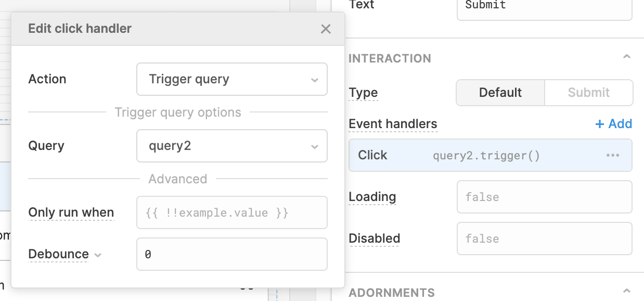The width and height of the screenshot is (644, 301).
Task: Add a new event handler
Action: pyautogui.click(x=613, y=124)
